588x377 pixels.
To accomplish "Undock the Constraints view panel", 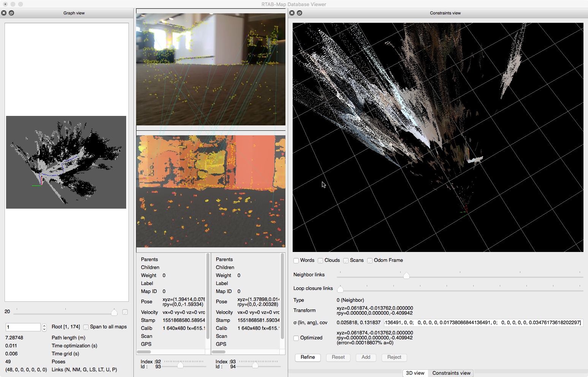I will (300, 13).
